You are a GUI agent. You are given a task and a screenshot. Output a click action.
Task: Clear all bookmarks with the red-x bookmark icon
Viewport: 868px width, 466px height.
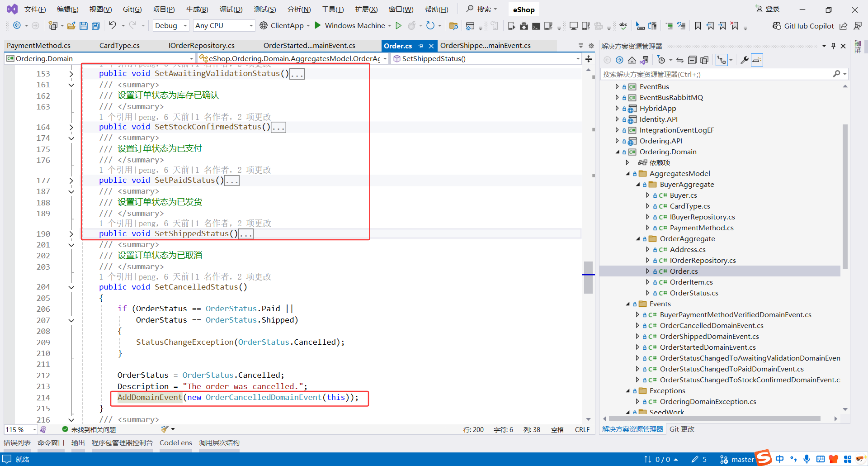point(735,26)
